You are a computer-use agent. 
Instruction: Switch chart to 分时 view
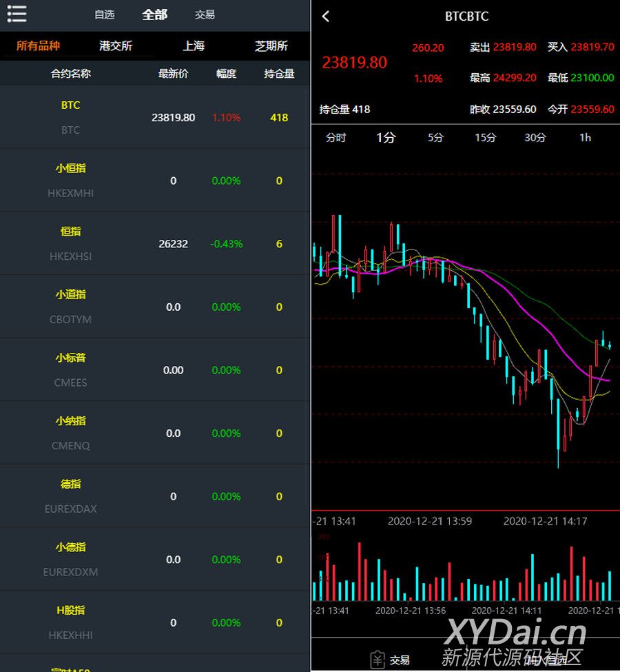tap(335, 138)
